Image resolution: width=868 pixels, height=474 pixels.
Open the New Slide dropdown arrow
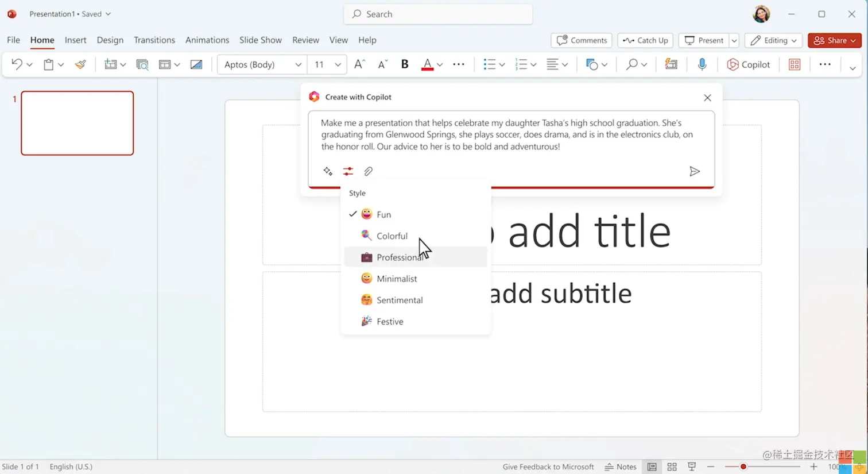click(123, 65)
